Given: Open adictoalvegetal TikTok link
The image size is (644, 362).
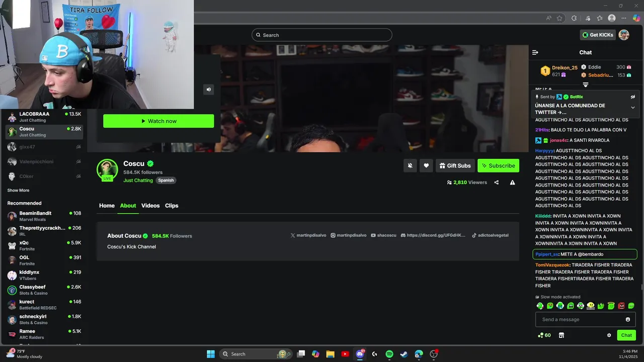Looking at the screenshot, I should coord(490,235).
